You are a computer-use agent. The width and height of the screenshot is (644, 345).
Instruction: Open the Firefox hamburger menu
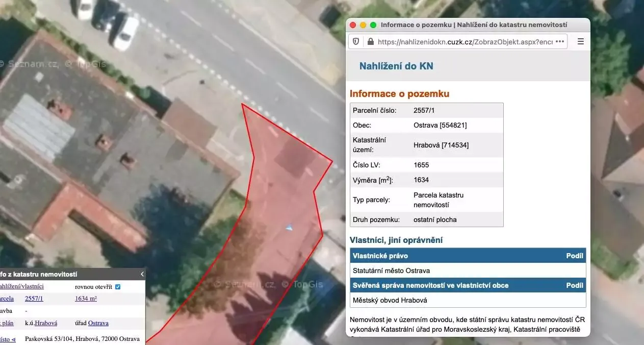point(580,42)
